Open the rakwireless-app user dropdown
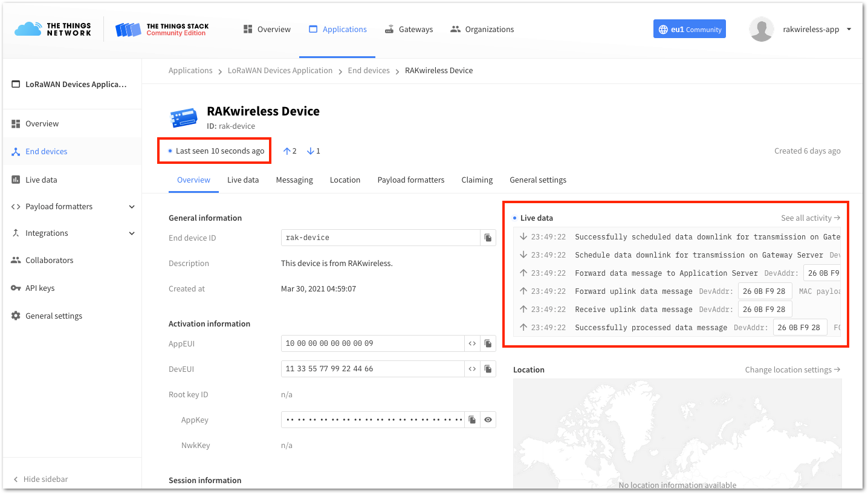868x494 pixels. 817,29
